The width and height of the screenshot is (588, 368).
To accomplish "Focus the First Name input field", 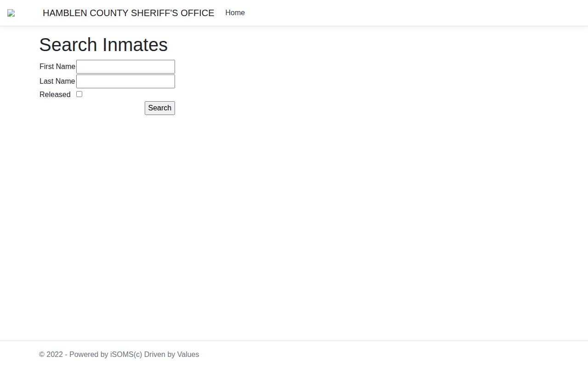I will [125, 67].
